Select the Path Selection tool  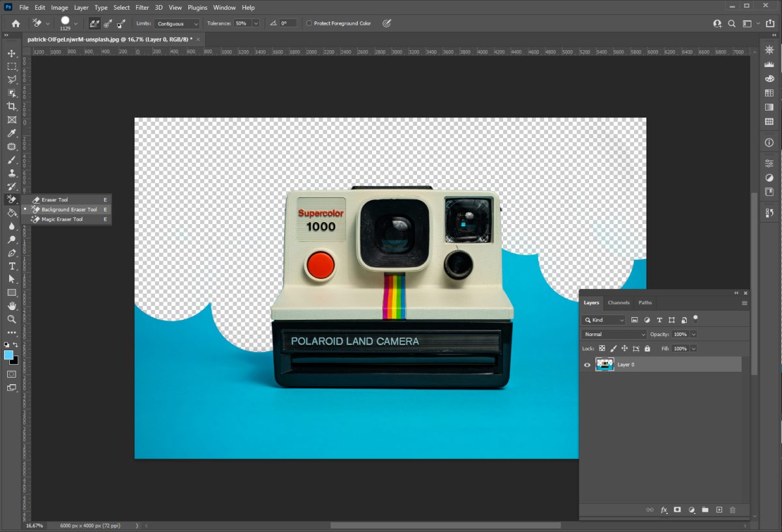[x=12, y=279]
